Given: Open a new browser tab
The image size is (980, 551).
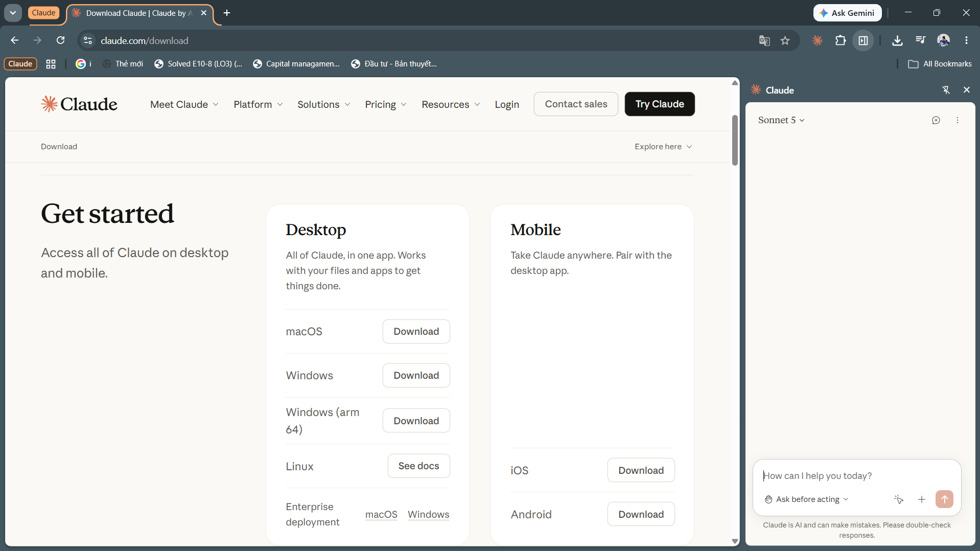Looking at the screenshot, I should click(227, 13).
